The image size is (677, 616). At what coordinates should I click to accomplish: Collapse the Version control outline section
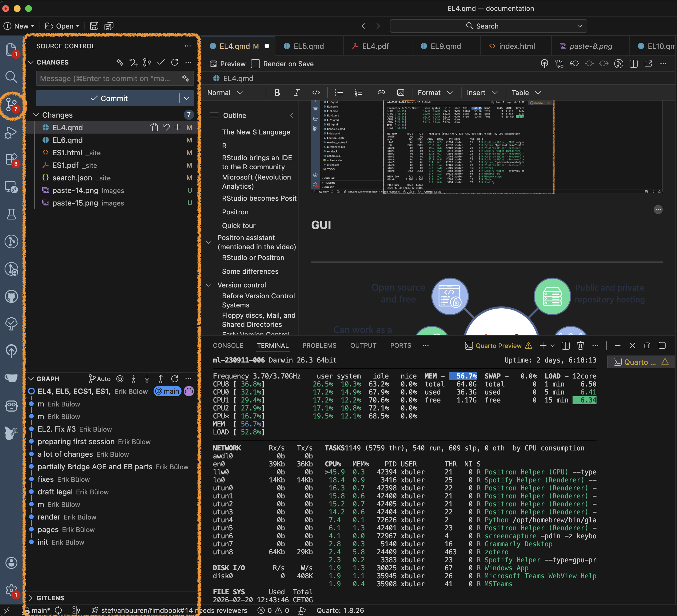tap(209, 285)
